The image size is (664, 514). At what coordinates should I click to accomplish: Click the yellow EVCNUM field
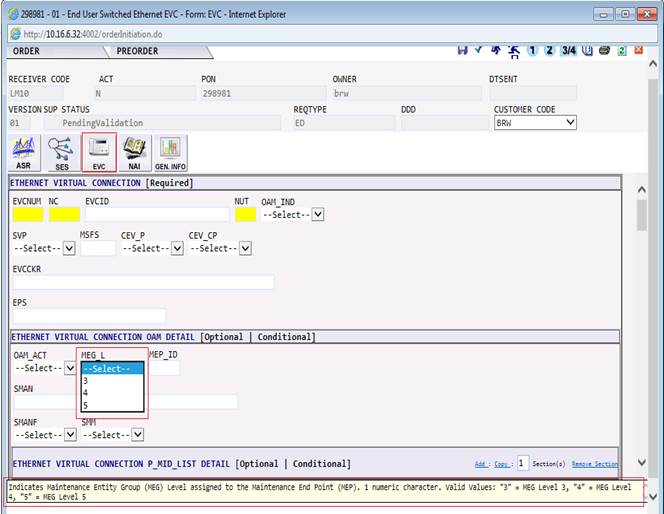tap(28, 214)
